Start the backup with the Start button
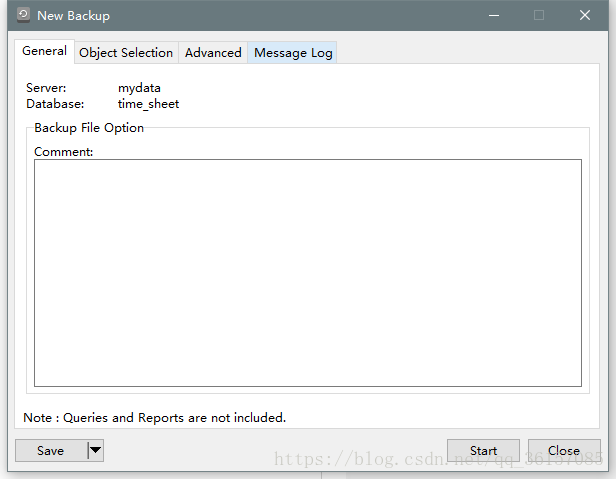616x479 pixels. click(x=483, y=451)
